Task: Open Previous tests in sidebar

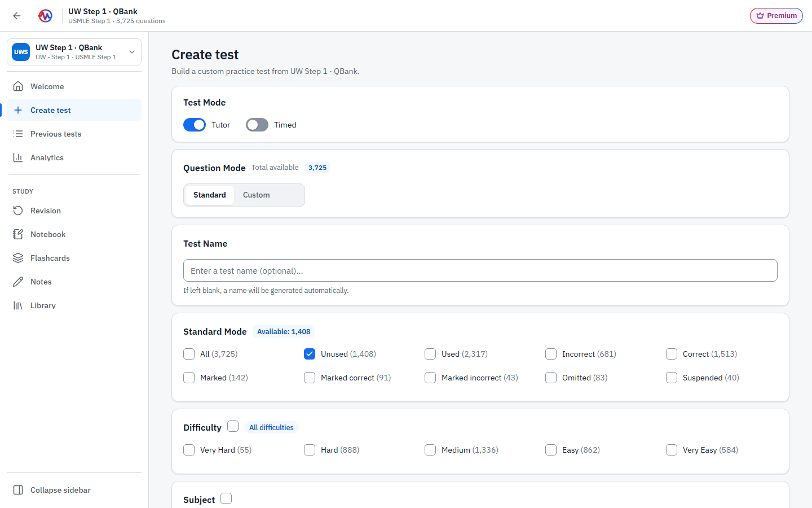Action: [74, 134]
